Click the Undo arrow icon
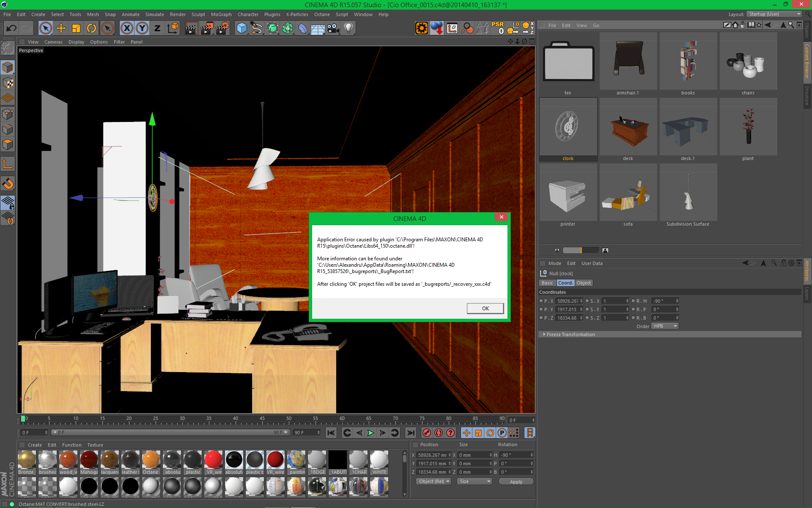The image size is (812, 508). tap(11, 28)
